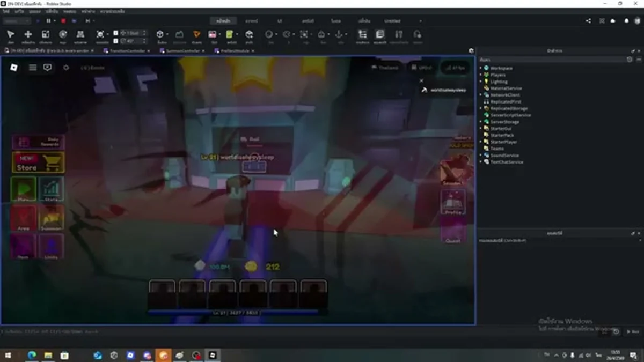Switch to the TransitionController script tab

(x=127, y=51)
